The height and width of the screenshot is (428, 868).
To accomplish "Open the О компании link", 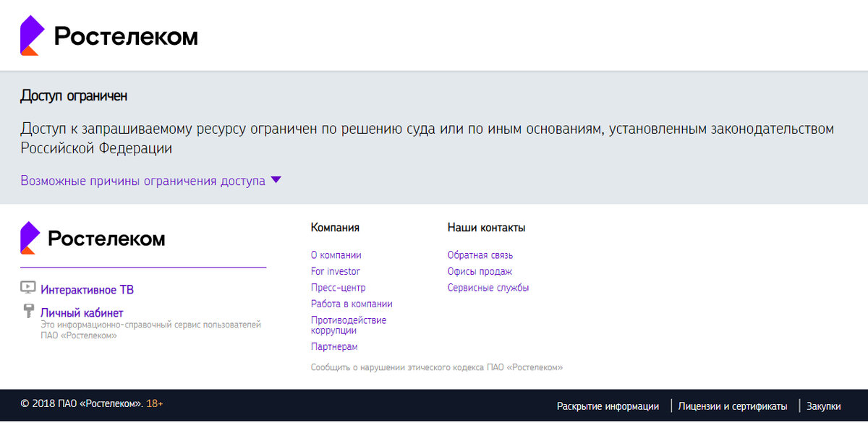I will pos(336,255).
